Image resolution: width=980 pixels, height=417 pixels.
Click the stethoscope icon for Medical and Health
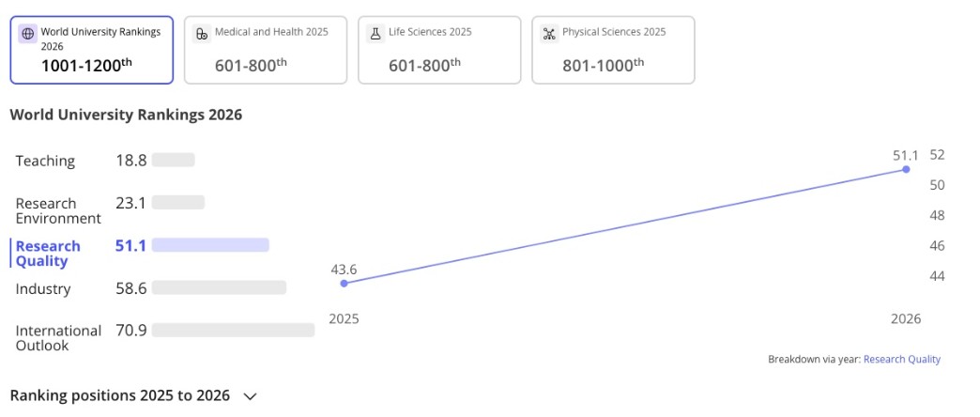(202, 33)
